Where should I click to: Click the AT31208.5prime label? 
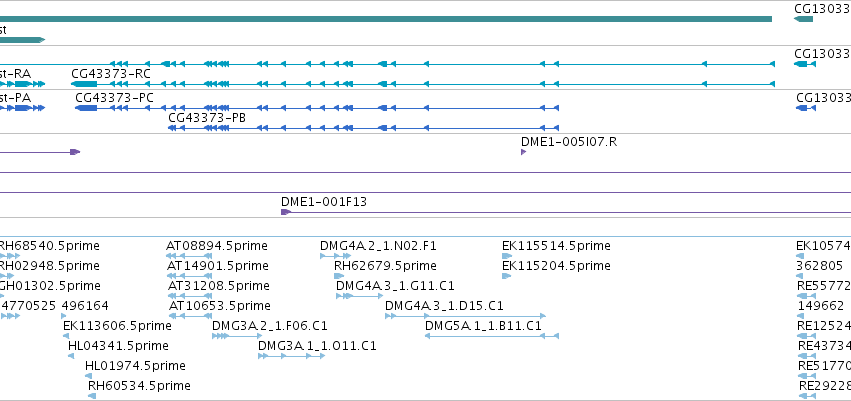[x=218, y=285]
